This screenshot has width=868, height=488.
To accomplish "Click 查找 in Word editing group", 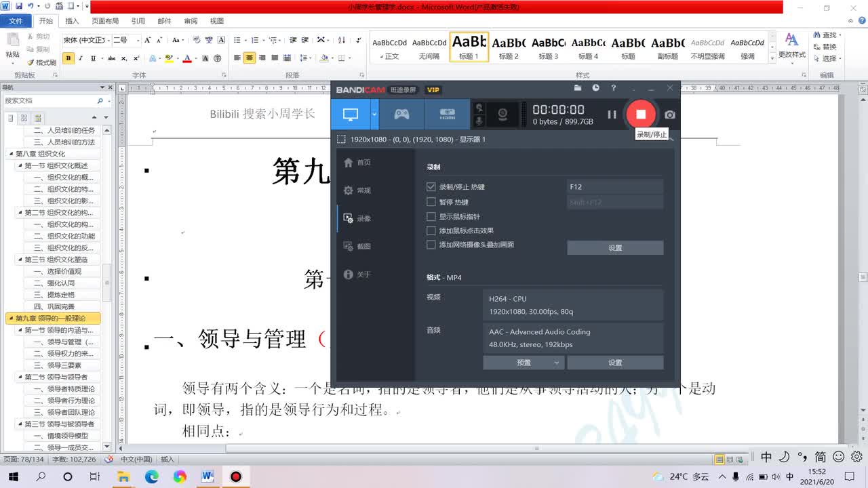I will [825, 35].
